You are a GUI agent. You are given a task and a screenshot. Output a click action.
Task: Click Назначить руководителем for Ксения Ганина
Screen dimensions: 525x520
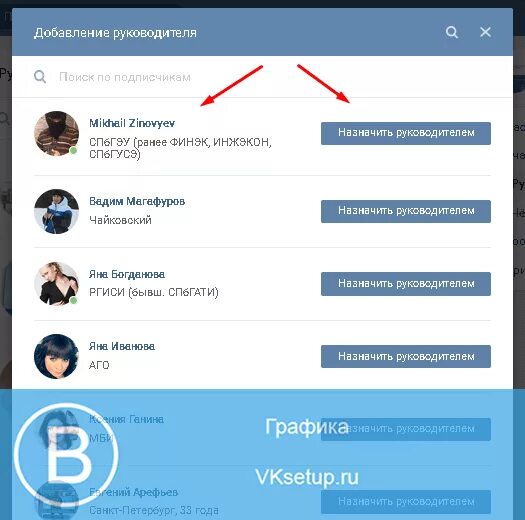(406, 429)
